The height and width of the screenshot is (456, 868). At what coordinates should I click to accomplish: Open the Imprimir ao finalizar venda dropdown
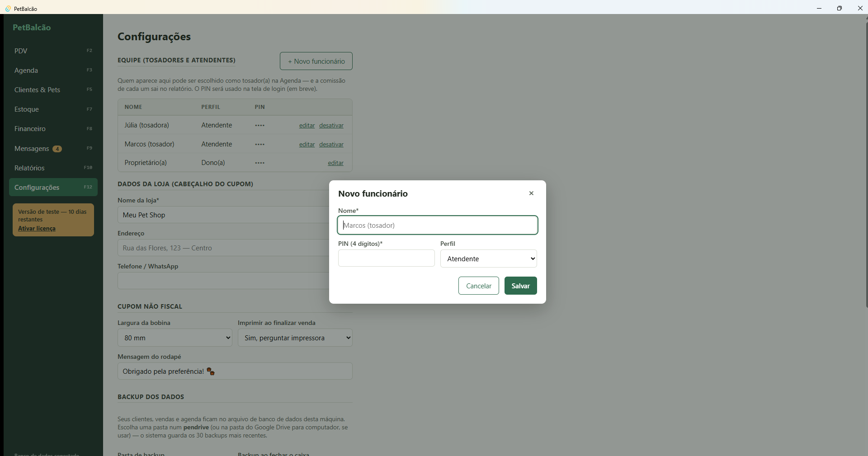tap(295, 338)
